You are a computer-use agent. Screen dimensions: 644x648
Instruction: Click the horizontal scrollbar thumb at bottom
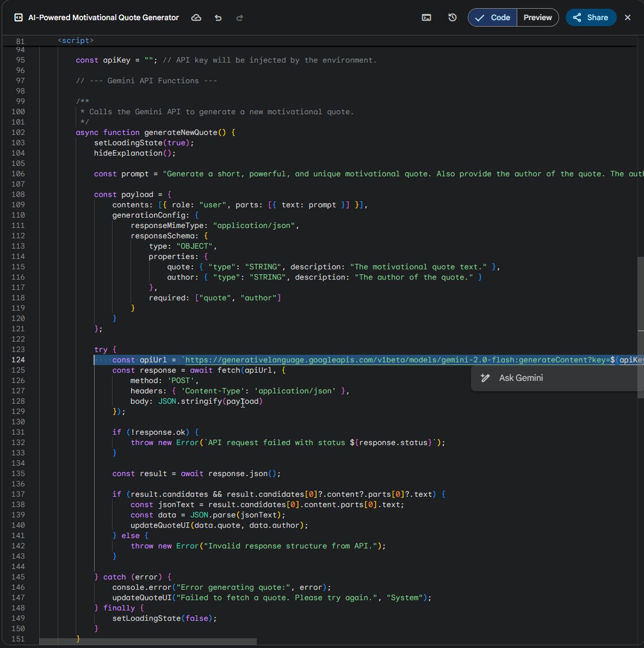pos(148,641)
